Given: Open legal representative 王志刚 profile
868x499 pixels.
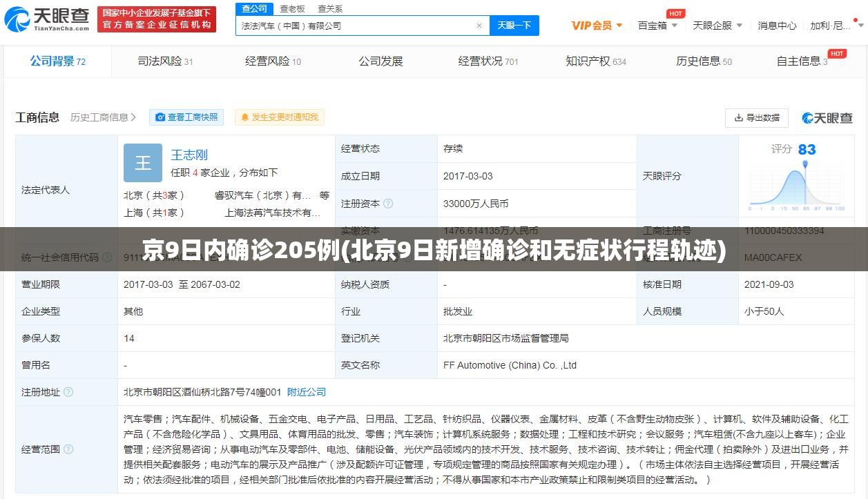Looking at the screenshot, I should (189, 155).
